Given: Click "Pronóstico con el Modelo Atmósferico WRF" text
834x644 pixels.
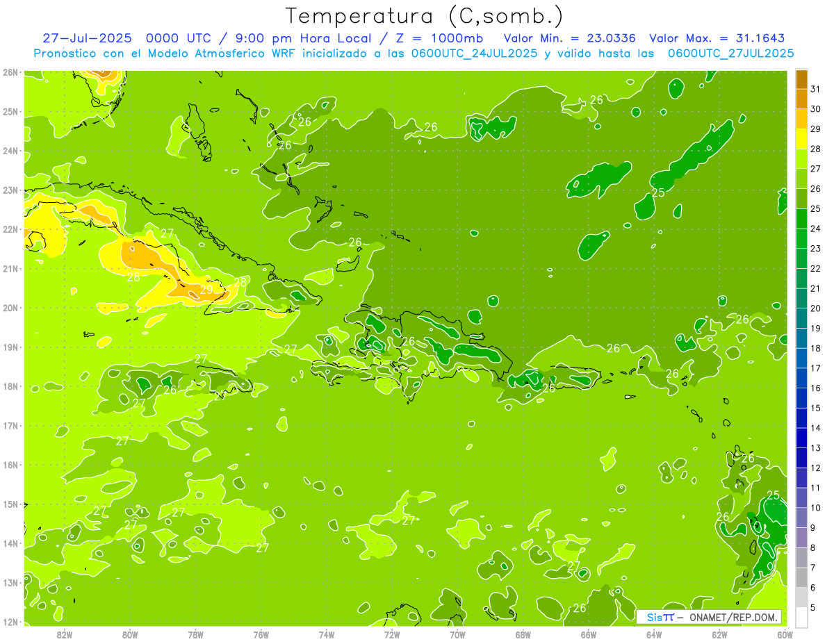Looking at the screenshot, I should pos(165,53).
